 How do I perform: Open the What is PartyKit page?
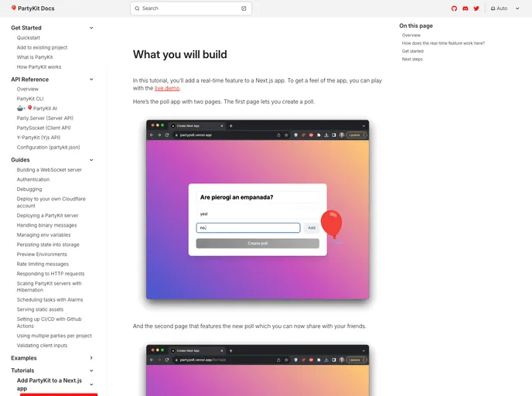coord(35,57)
